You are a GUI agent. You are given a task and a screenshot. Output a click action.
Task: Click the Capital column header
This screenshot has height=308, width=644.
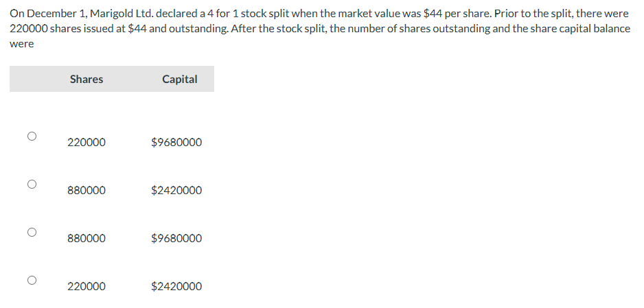[179, 79]
